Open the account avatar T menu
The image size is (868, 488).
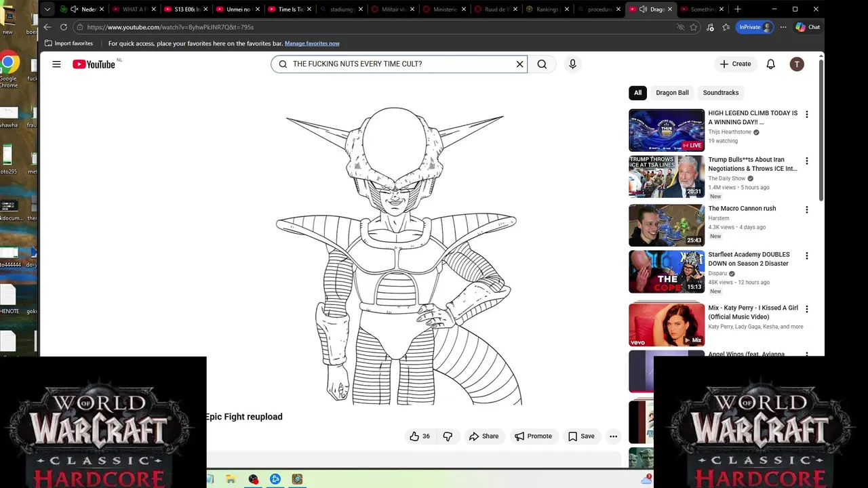[797, 64]
